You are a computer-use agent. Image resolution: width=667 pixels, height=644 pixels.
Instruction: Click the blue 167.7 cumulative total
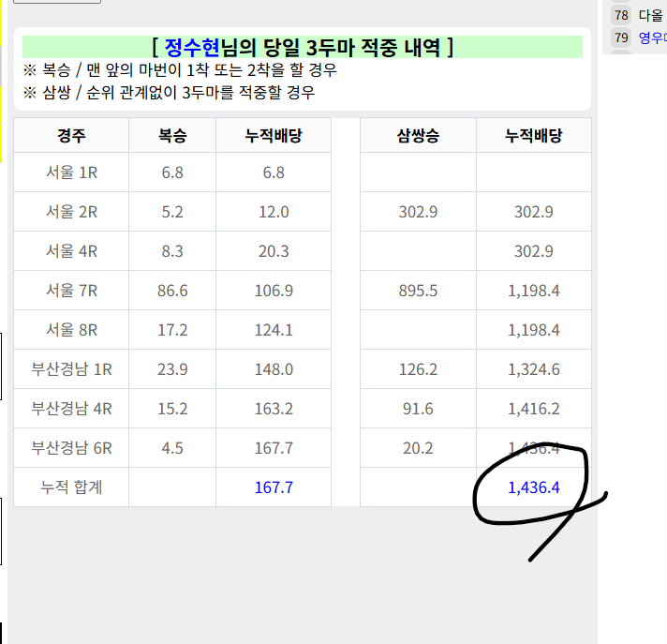pyautogui.click(x=274, y=487)
